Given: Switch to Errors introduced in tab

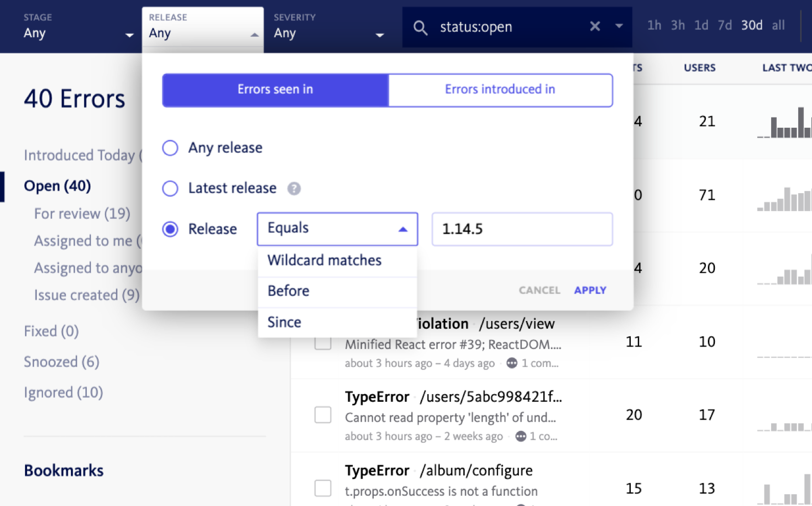Looking at the screenshot, I should pyautogui.click(x=500, y=90).
